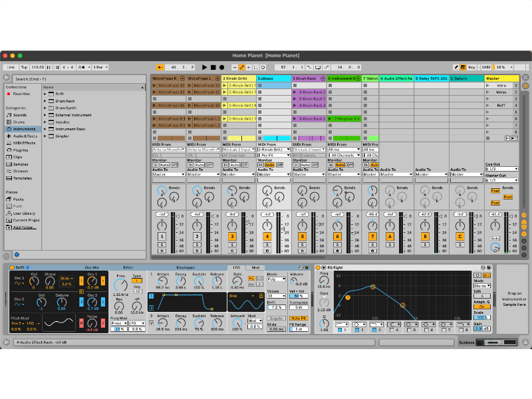The image size is (532, 399).
Task: Open Drift voice Mode Poly dropdown
Action: pos(276,279)
